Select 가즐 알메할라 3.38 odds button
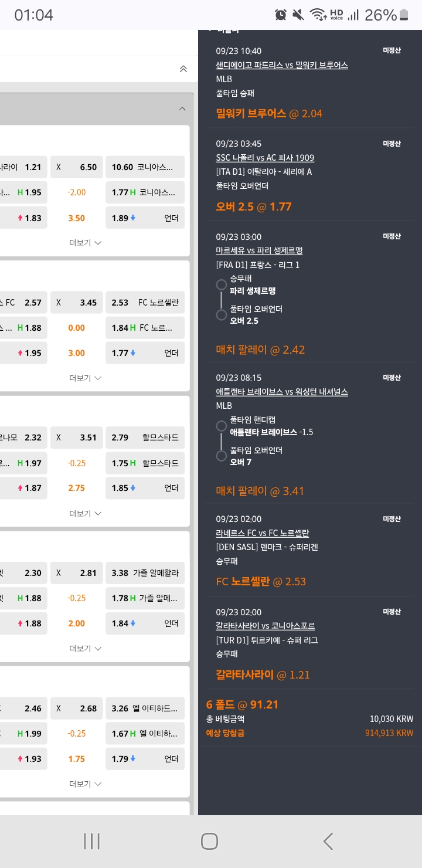This screenshot has width=422, height=868. [x=145, y=573]
